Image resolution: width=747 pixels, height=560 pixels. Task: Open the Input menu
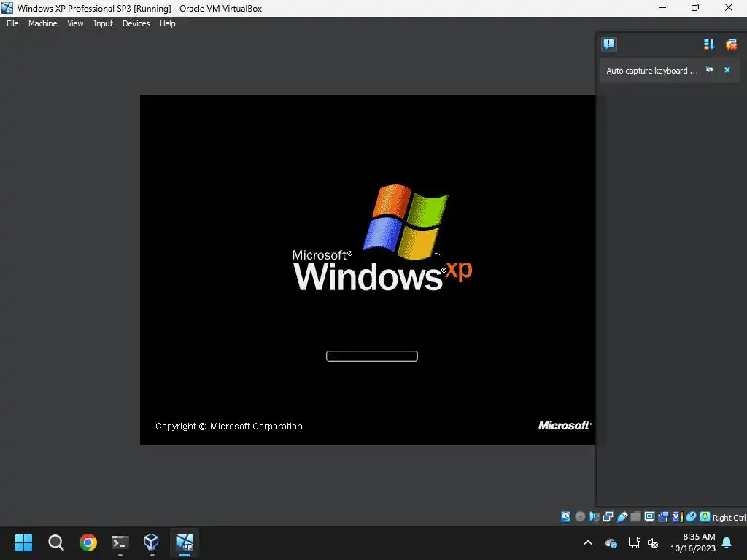point(103,23)
